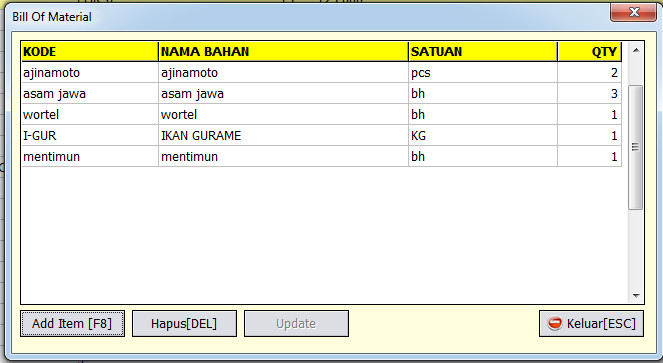
Task: Select the asam jawa name cell
Action: 283,94
